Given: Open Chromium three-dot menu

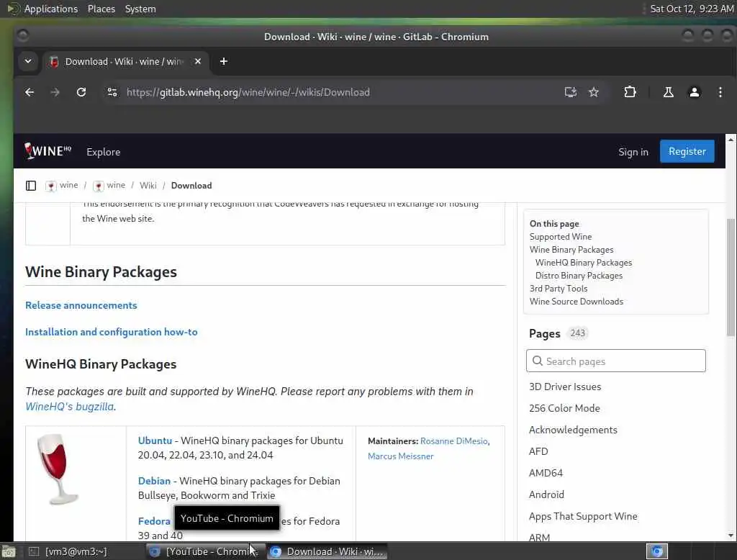Looking at the screenshot, I should coord(720,92).
